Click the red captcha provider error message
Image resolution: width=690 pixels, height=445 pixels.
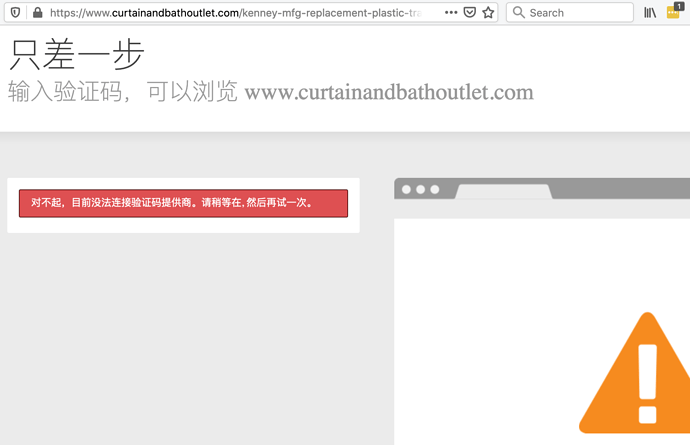[x=184, y=203]
